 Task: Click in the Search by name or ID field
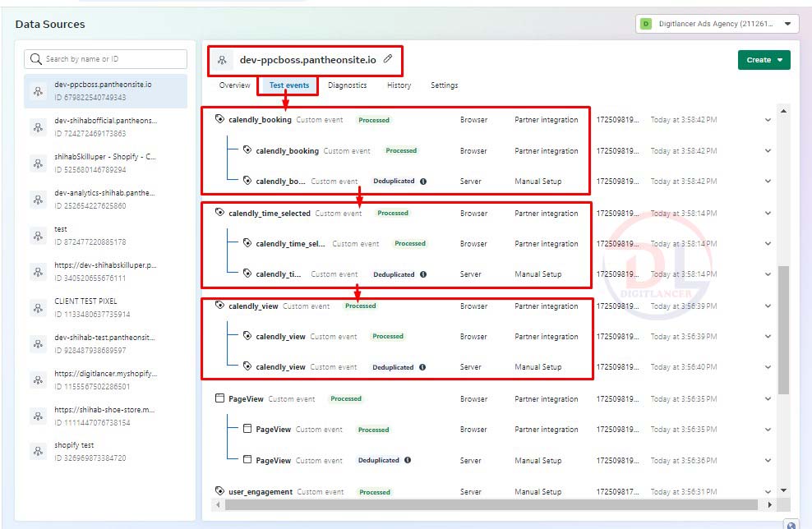tap(106, 59)
